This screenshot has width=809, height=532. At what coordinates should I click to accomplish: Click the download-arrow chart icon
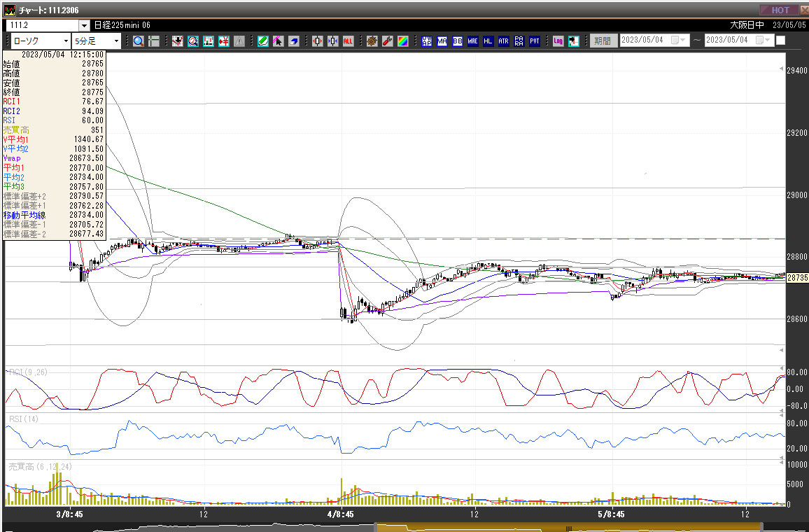(x=178, y=41)
